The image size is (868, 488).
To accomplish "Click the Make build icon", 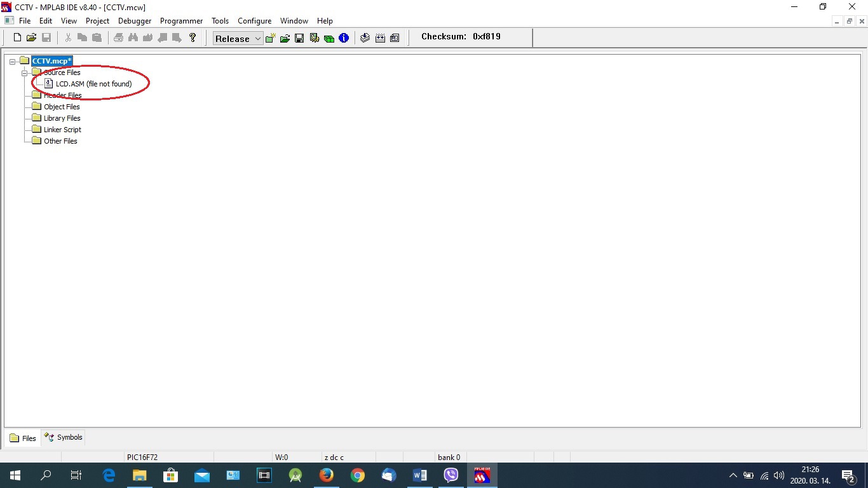I will [365, 38].
